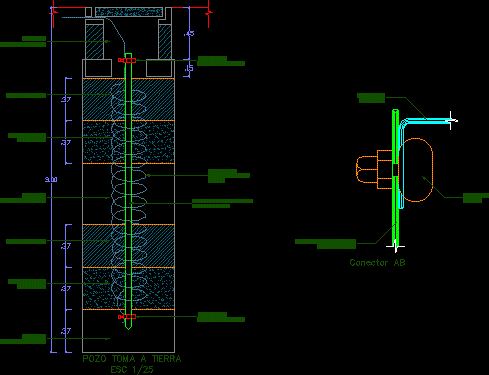Click the bottommost '.37' dimension text
Image resolution: width=489 pixels, height=375 pixels.
66,331
